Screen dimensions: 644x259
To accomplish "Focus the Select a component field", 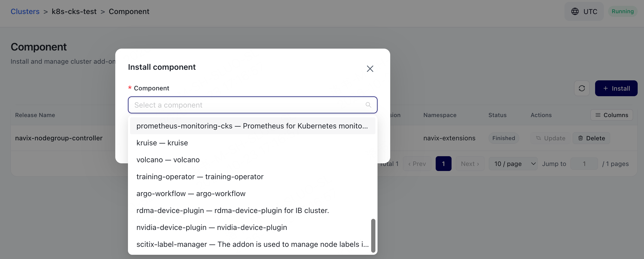I will (252, 105).
